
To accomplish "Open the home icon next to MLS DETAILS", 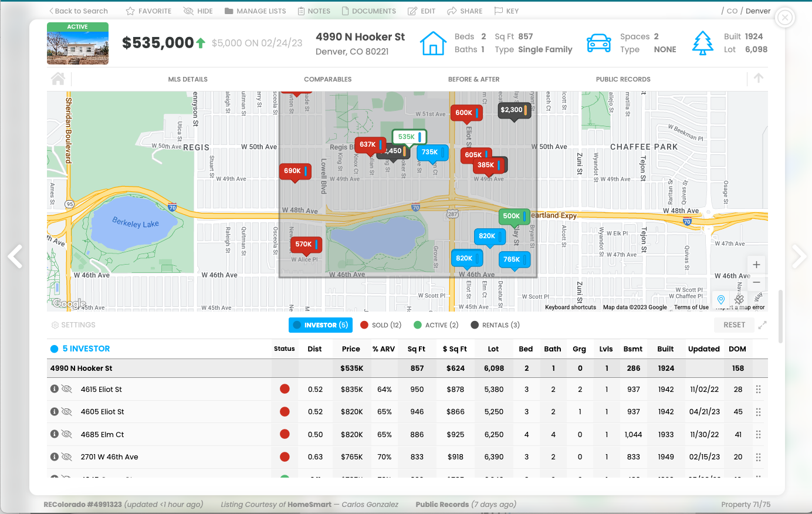I will [x=57, y=79].
